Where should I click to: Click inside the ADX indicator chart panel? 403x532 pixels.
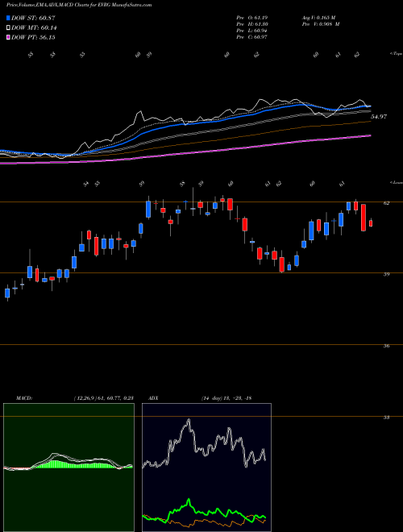point(206,468)
